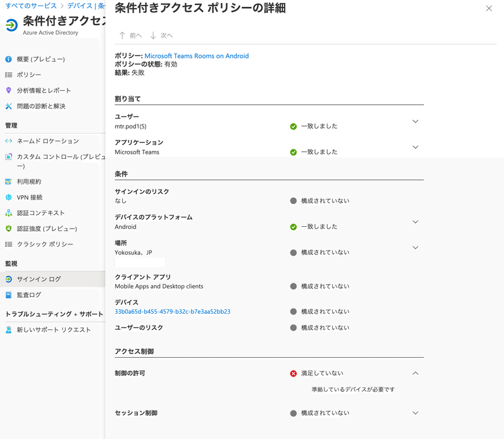Open the ポリシー menu item
The width and height of the screenshot is (504, 439).
[29, 75]
